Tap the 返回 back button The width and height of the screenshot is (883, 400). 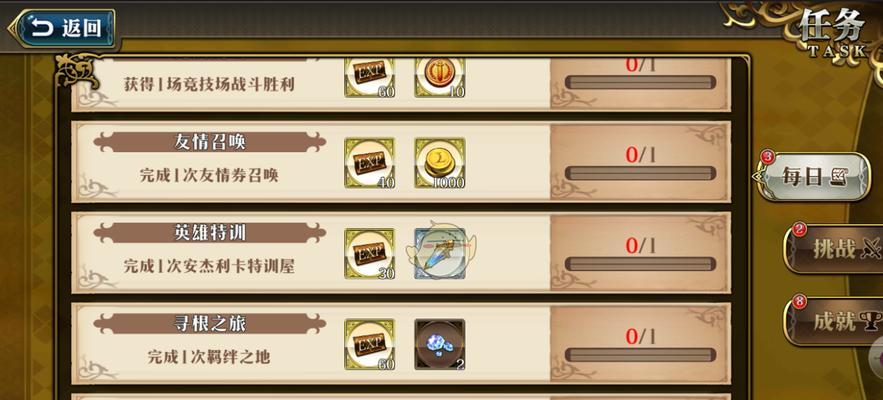(63, 28)
